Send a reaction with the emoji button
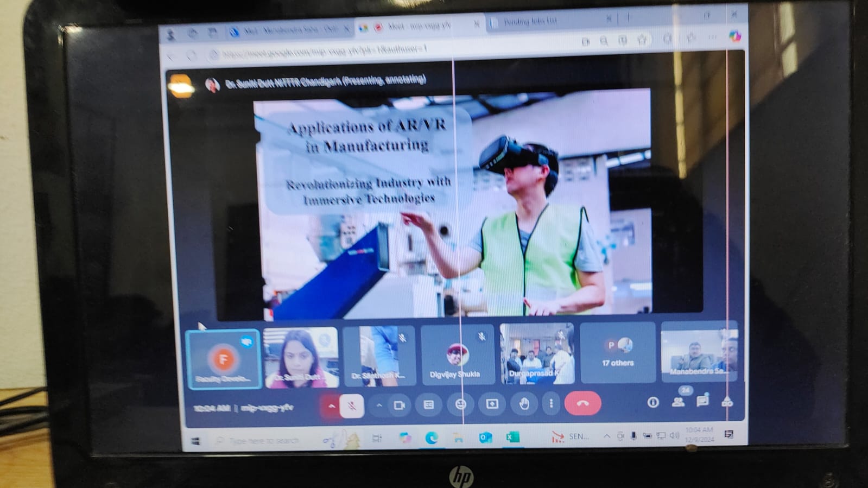Viewport: 868px width, 488px height. click(x=460, y=405)
